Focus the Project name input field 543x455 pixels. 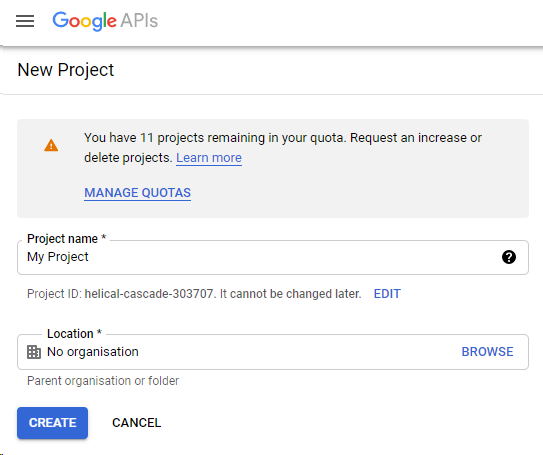tap(273, 257)
